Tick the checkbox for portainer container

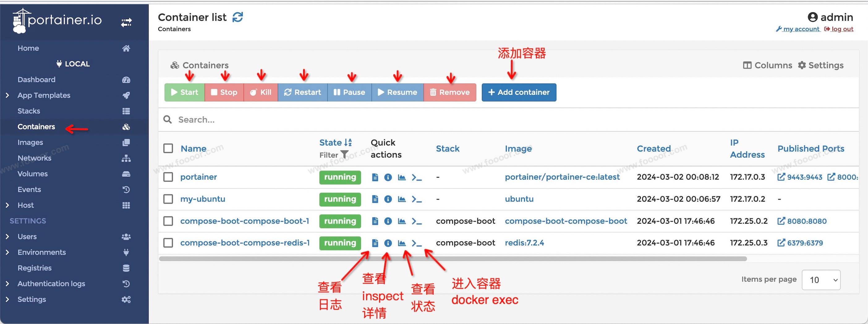pyautogui.click(x=168, y=177)
